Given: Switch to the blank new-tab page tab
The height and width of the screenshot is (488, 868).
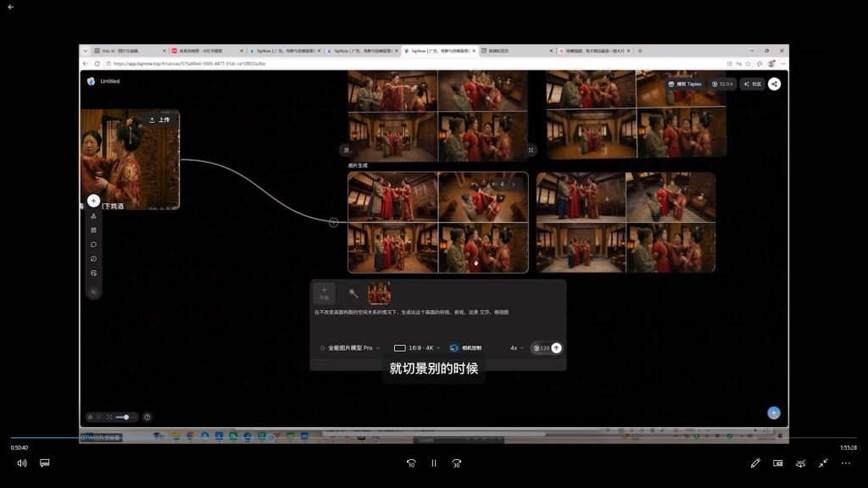Looking at the screenshot, I should (x=516, y=50).
